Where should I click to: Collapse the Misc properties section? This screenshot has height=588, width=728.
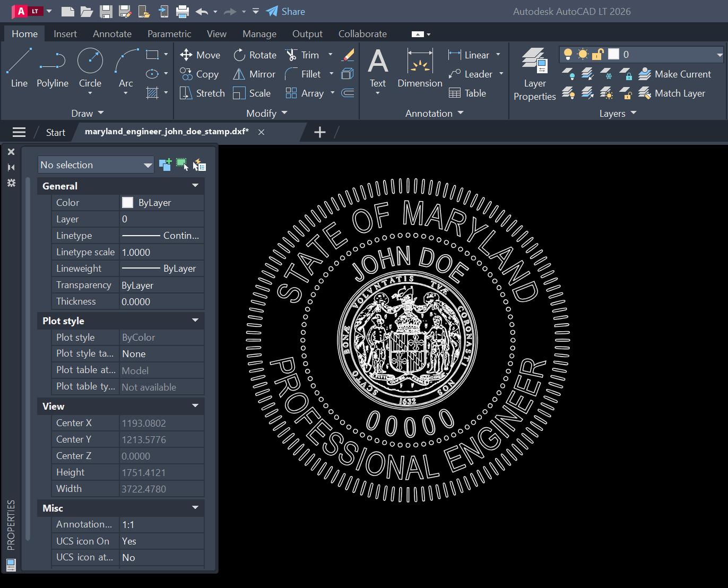click(x=195, y=508)
